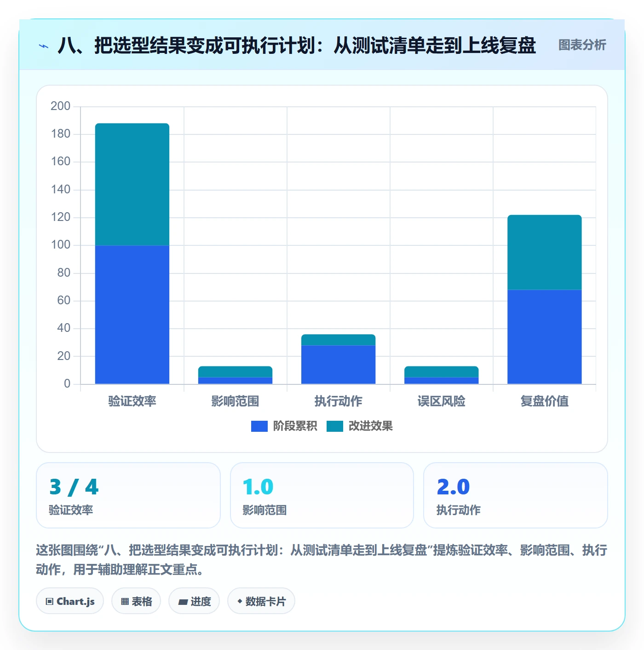Click the 100 y-axis tick label

pos(61,245)
